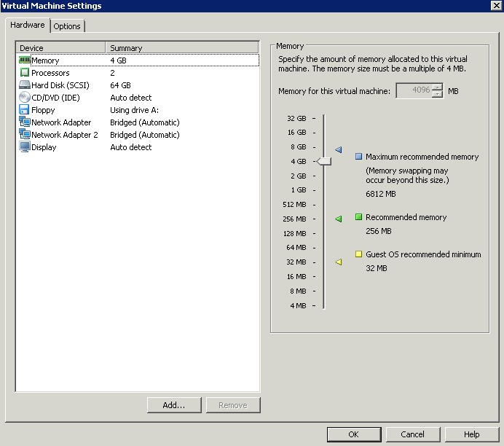This screenshot has height=446, width=504.
Task: Click the 512 MB label on memory scale
Action: [294, 205]
